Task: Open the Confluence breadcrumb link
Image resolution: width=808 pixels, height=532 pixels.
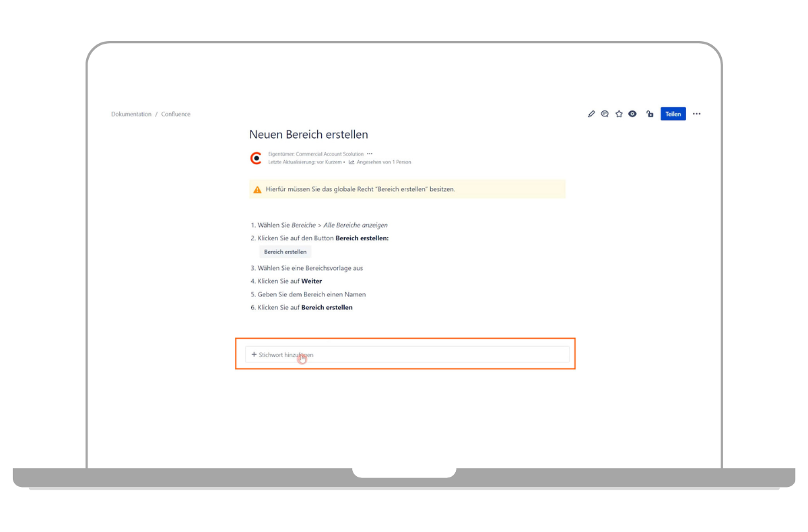Action: pos(176,114)
